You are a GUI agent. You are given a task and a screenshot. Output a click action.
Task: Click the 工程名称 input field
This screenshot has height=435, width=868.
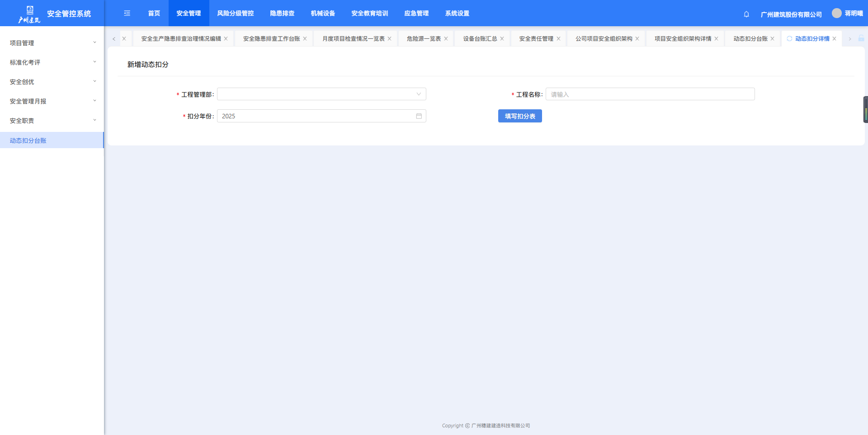[x=650, y=94]
